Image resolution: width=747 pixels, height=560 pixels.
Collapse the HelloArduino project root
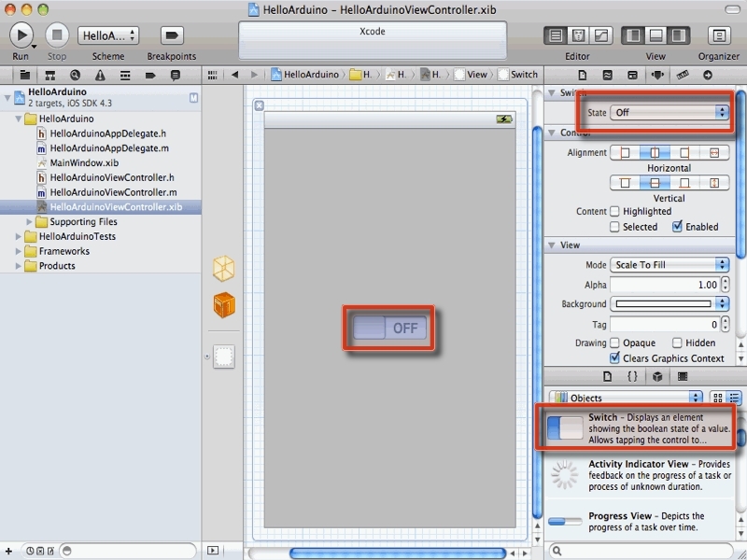coord(7,98)
